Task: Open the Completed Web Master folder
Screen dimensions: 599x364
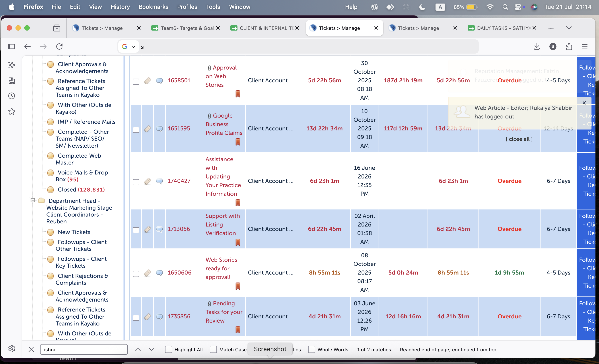Action: 78,159
